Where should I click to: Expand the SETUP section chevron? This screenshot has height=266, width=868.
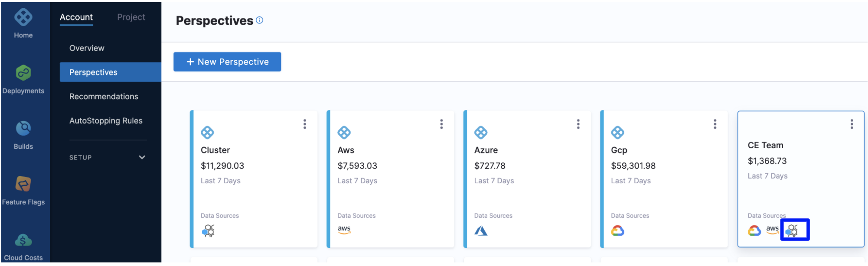pyautogui.click(x=142, y=157)
